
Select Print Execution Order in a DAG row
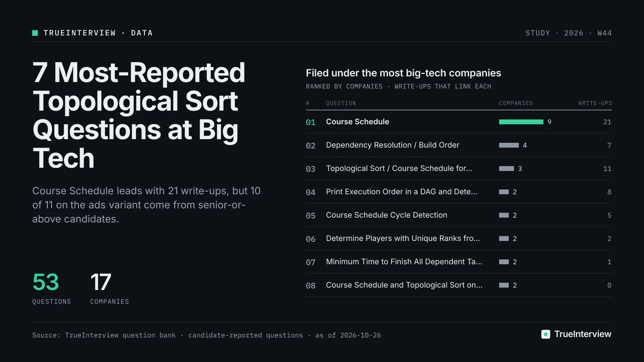coord(459,192)
